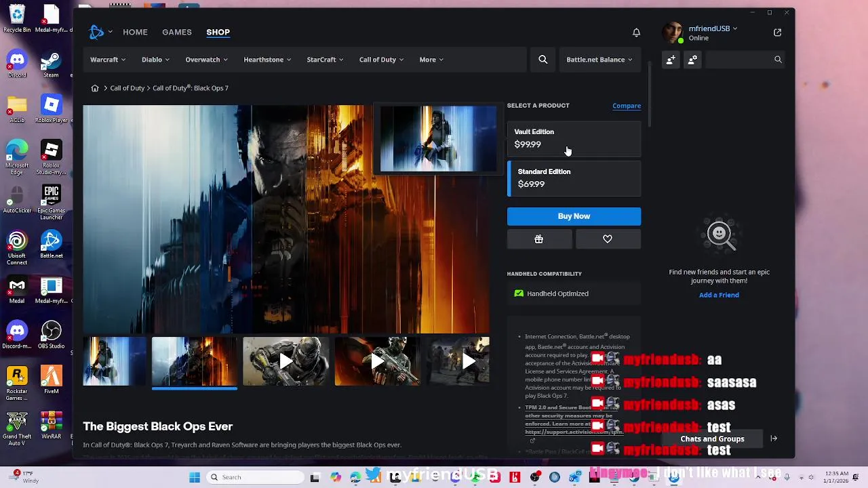Click the gift icon below Buy Now
Image resolution: width=868 pixels, height=488 pixels.
point(538,239)
